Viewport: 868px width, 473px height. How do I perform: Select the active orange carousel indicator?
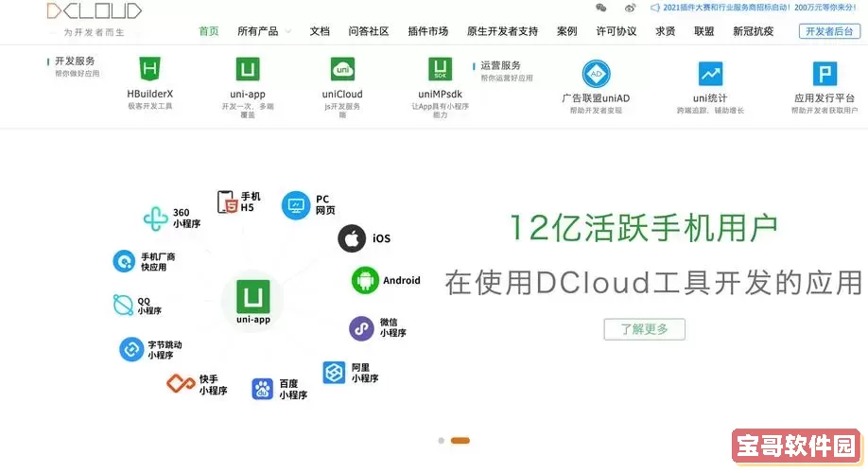[x=460, y=441]
